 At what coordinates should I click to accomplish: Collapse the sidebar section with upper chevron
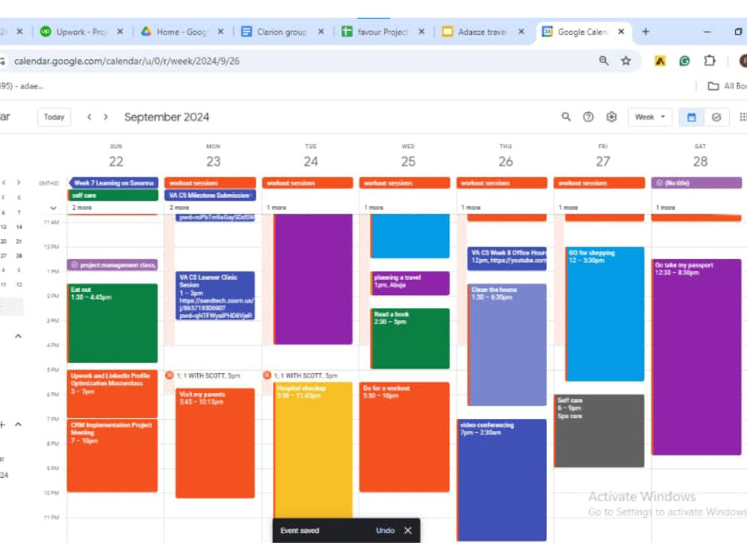click(18, 336)
